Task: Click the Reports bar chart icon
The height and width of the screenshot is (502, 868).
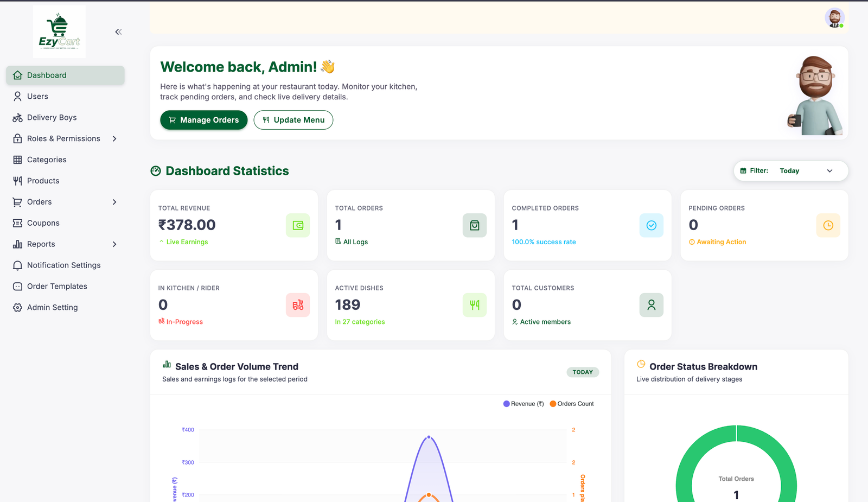Action: point(17,244)
